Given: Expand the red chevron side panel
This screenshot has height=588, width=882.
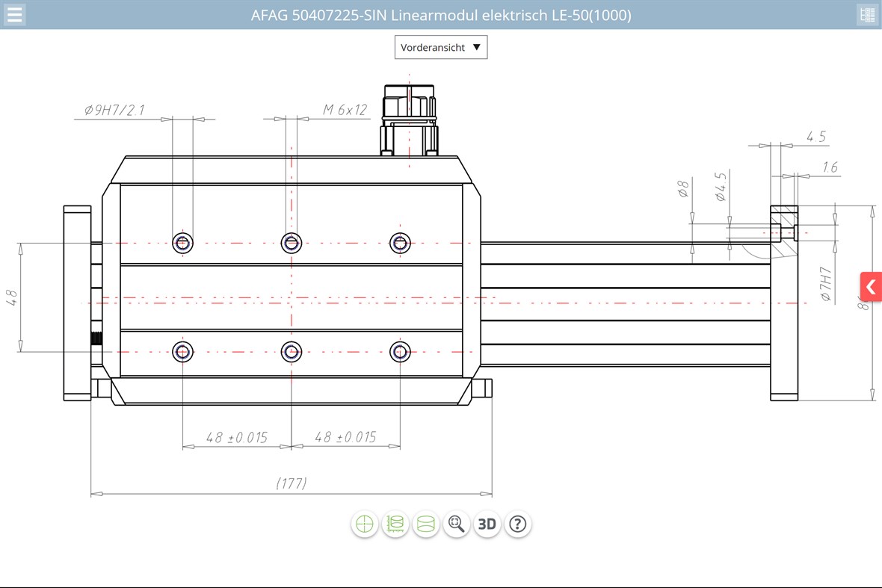Looking at the screenshot, I should pos(871,286).
